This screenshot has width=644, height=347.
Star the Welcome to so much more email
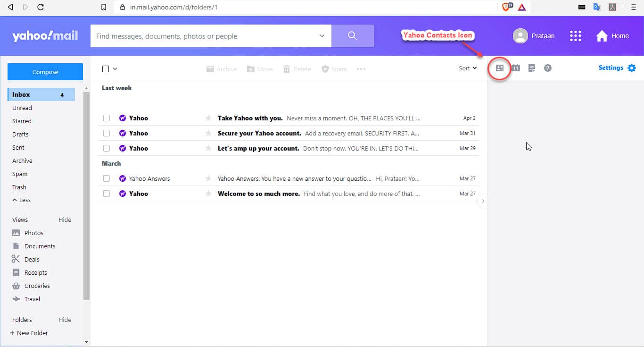click(208, 194)
